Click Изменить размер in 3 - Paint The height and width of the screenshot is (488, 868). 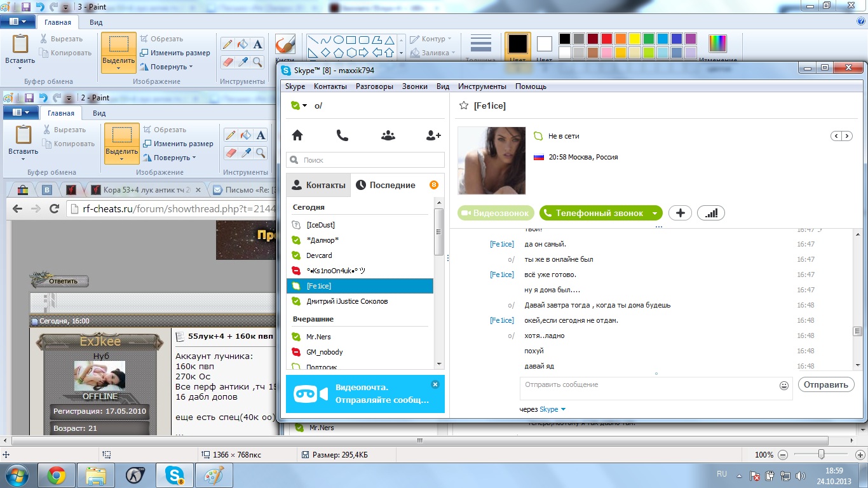[x=175, y=53]
